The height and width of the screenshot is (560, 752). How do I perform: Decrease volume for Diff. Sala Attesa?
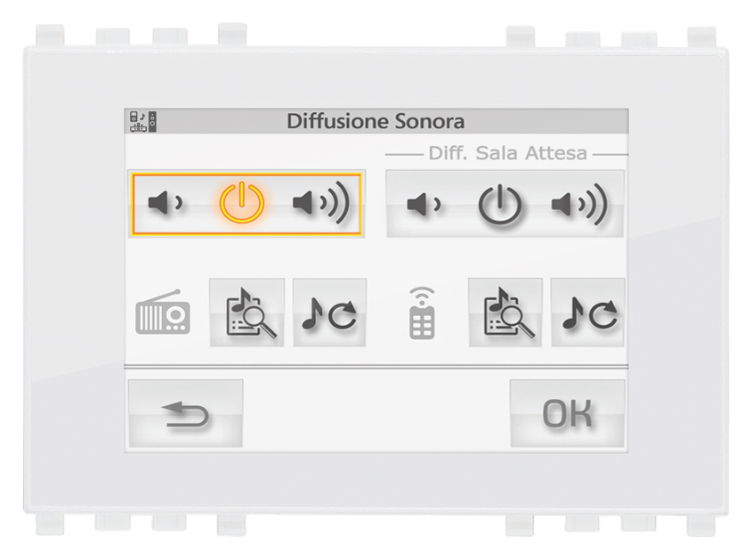coord(424,205)
